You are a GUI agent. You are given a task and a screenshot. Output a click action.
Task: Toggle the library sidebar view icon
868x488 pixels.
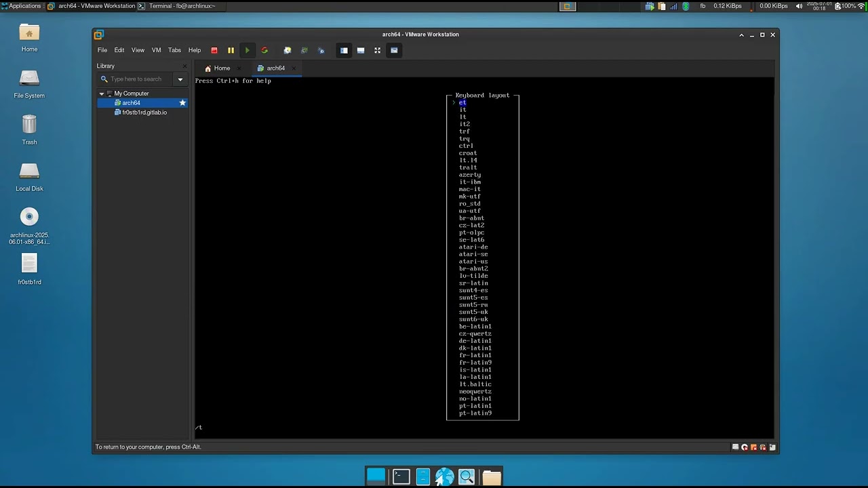[344, 50]
